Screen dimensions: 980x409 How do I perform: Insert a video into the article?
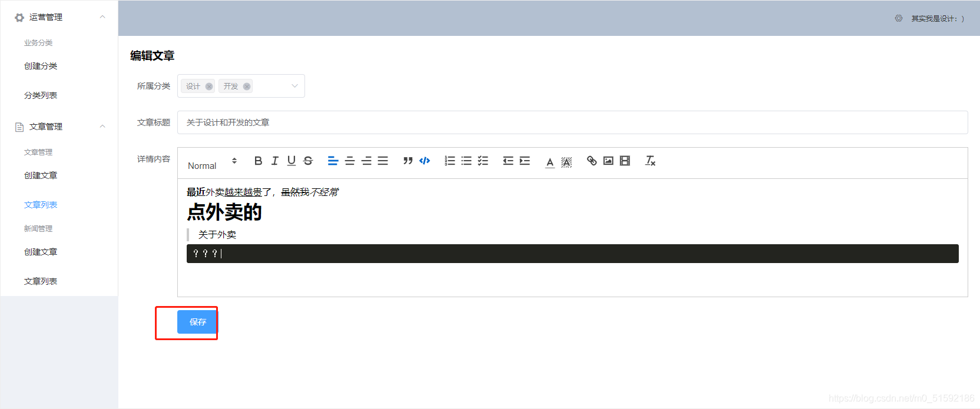point(625,161)
